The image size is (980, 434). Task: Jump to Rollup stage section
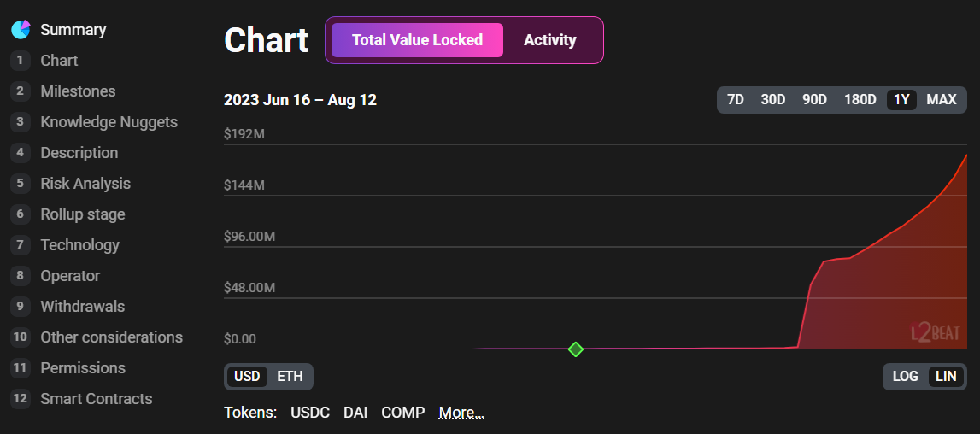click(x=83, y=214)
